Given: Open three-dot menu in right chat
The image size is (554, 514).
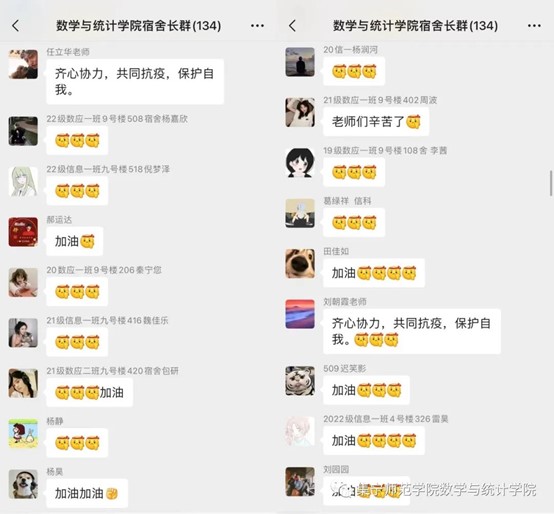Looking at the screenshot, I should pos(534,26).
